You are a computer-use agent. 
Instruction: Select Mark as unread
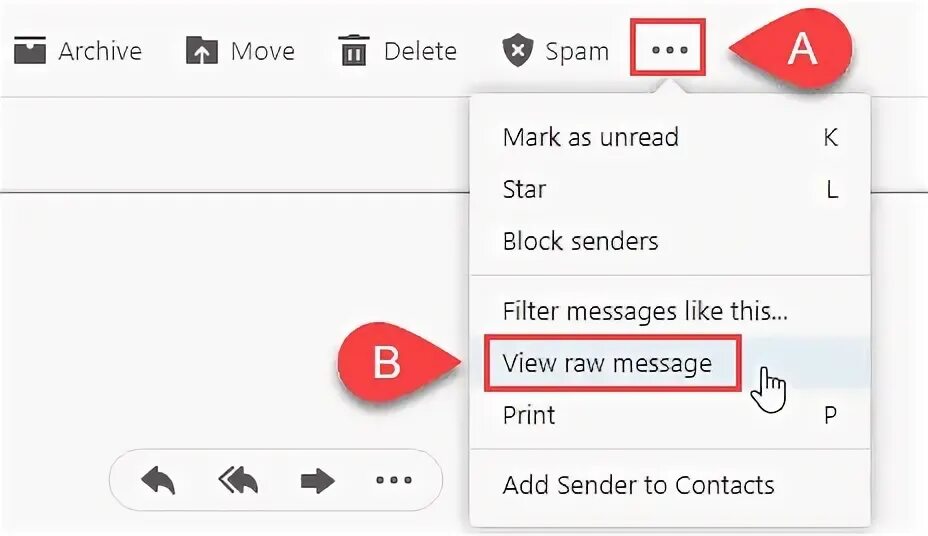[670, 137]
